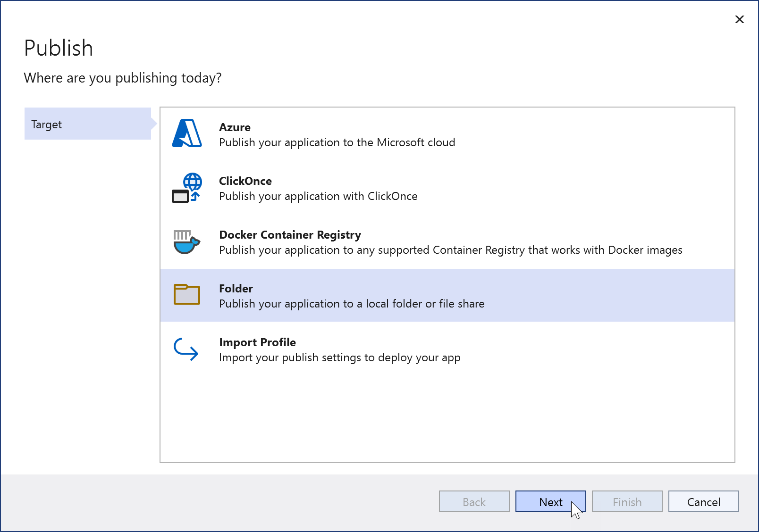Select the Target step tab

[x=87, y=124]
